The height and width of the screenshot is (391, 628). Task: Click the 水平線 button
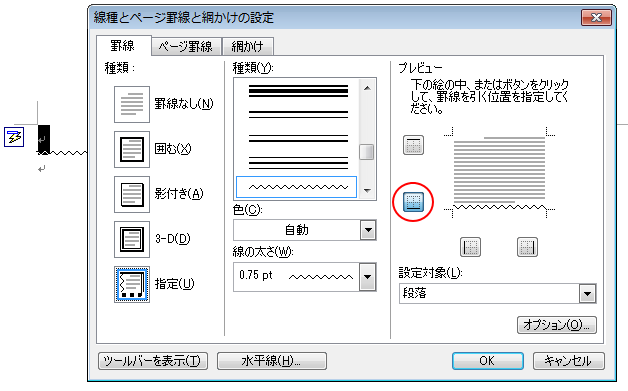click(272, 361)
